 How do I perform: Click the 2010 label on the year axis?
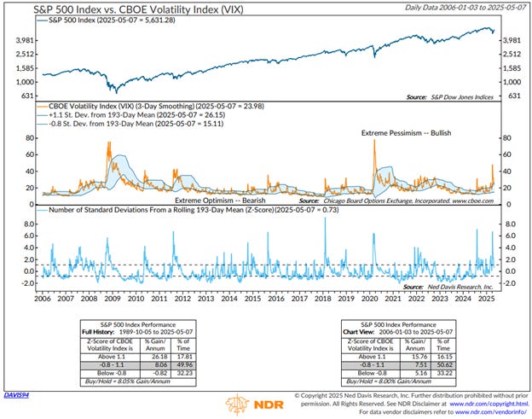point(136,299)
